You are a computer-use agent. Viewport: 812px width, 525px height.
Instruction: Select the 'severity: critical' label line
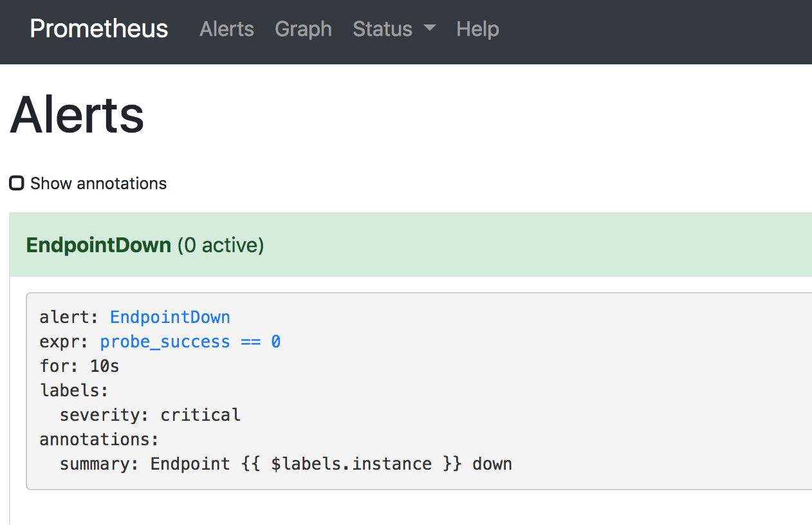click(x=150, y=415)
